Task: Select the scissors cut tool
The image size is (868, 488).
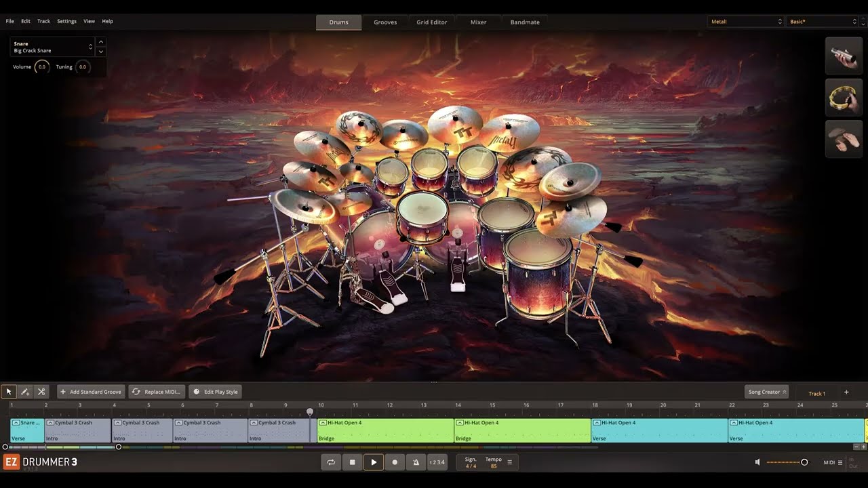Action: point(41,392)
